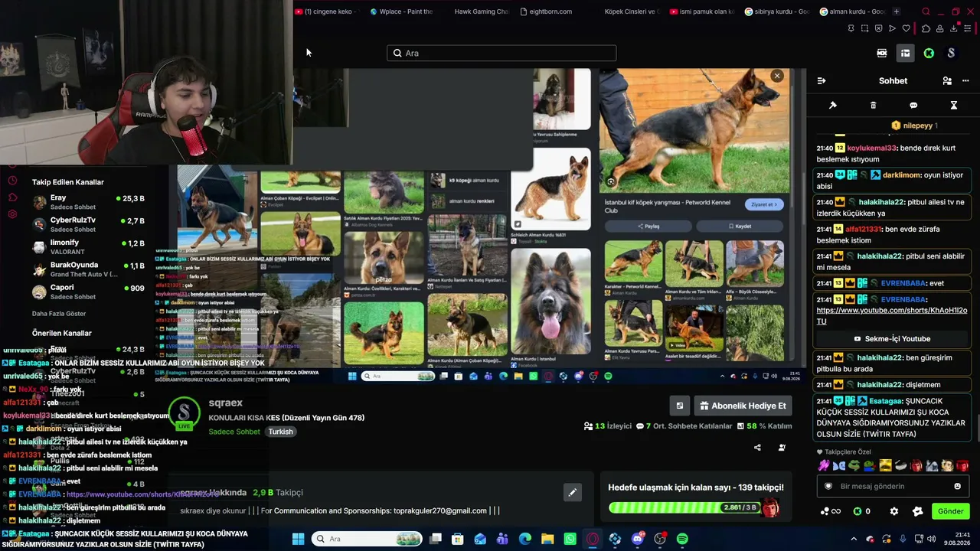Open CyberRulzTv in followed channels
The width and height of the screenshot is (980, 551).
pos(88,224)
